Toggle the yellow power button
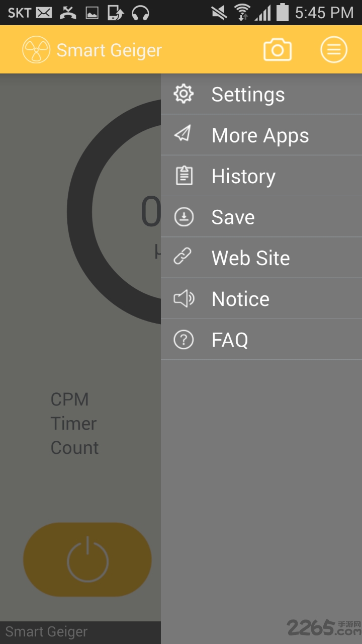Screen dimensions: 362x644 tap(87, 559)
